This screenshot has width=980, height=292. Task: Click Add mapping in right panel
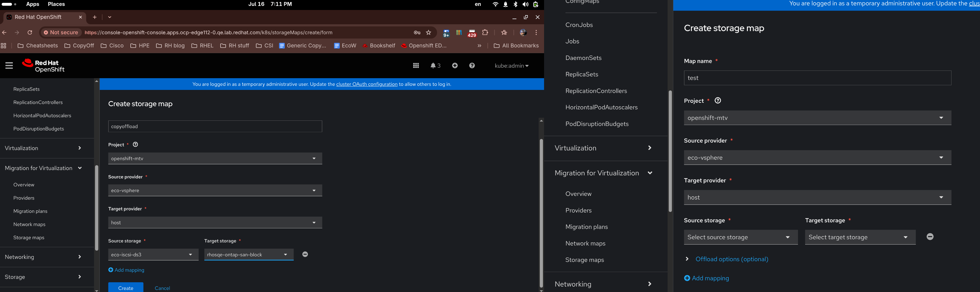706,278
